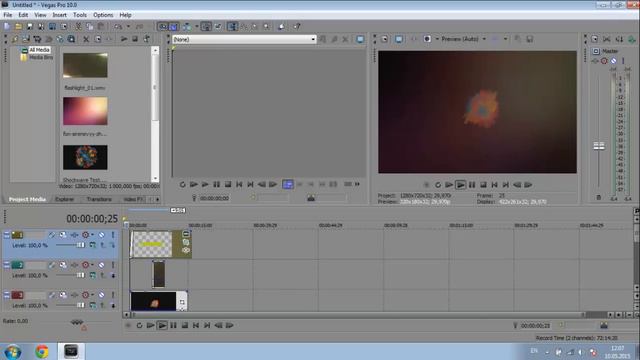640x360 pixels.
Task: Toggle Solo on track 2
Action: pyautogui.click(x=113, y=265)
